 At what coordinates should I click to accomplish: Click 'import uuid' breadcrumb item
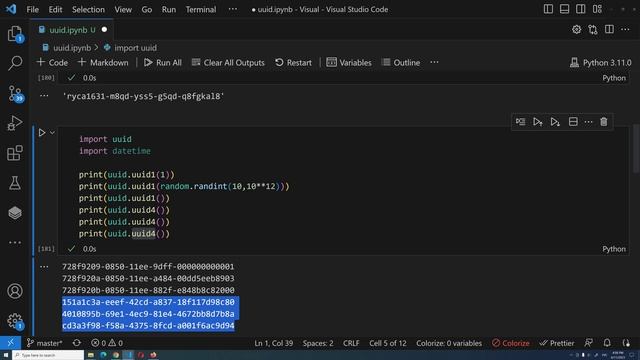[x=135, y=48]
